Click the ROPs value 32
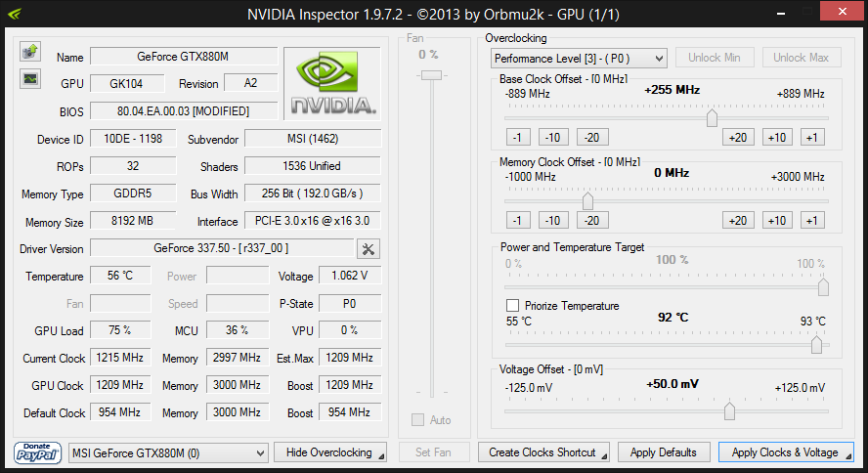This screenshot has height=473, width=868. 133,166
